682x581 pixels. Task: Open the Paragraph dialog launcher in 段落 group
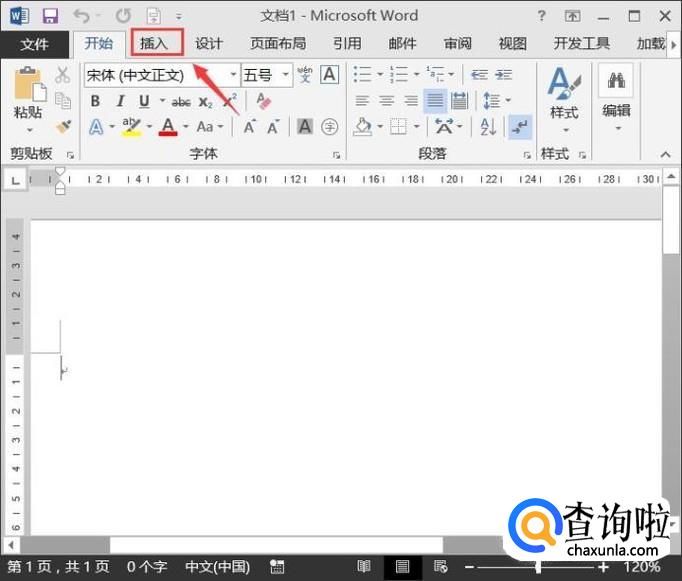527,155
